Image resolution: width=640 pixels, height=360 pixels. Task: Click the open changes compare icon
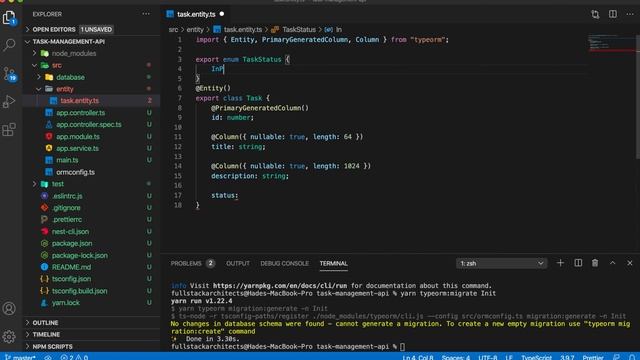(595, 14)
